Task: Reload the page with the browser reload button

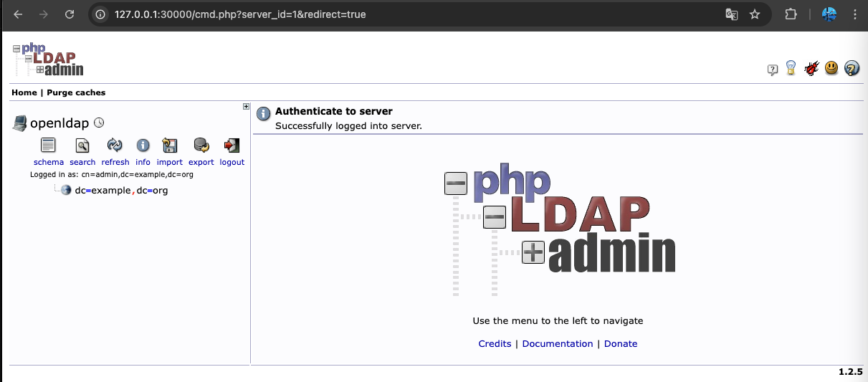Action: point(70,14)
